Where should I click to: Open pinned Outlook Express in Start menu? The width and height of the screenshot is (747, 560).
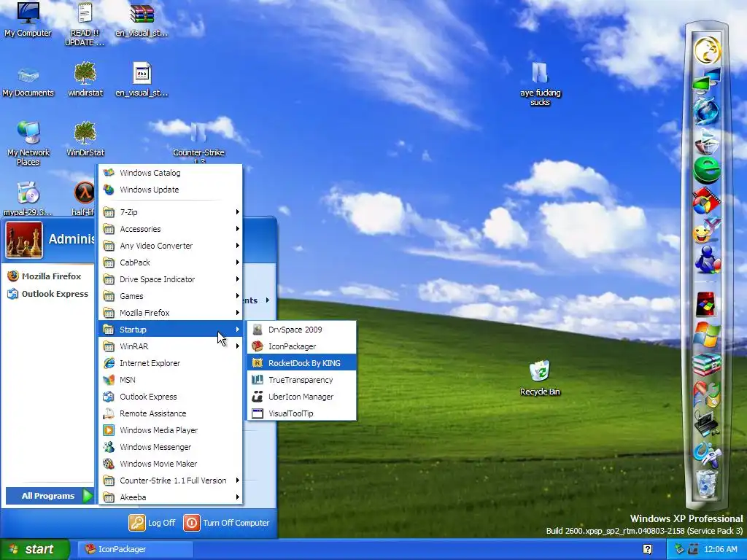(48, 294)
